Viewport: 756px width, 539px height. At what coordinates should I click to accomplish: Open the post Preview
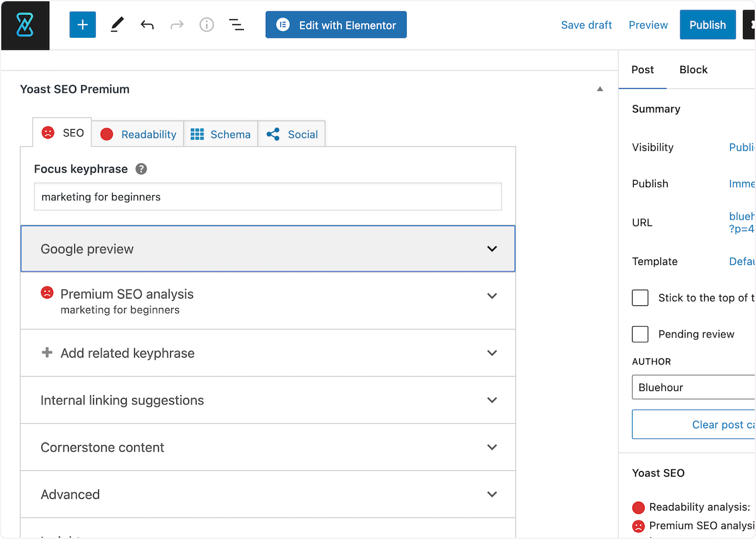[648, 25]
